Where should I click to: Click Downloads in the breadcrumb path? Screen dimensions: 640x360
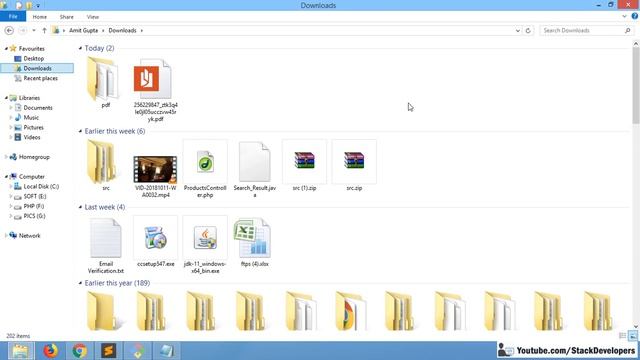point(122,31)
